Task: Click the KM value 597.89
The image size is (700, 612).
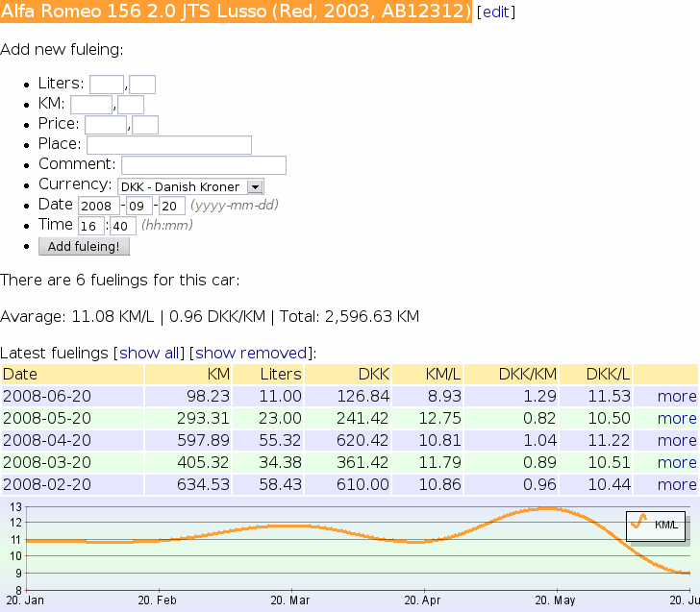Action: (x=203, y=440)
